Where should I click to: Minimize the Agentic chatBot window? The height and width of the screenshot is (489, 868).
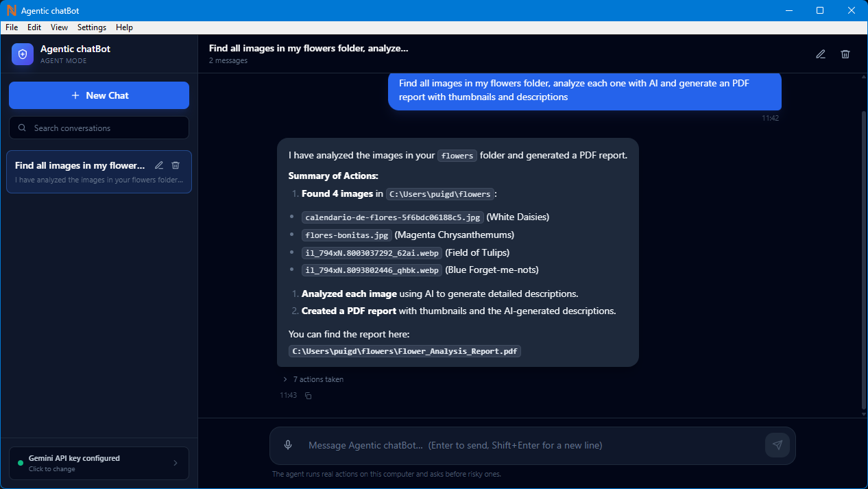click(x=788, y=10)
